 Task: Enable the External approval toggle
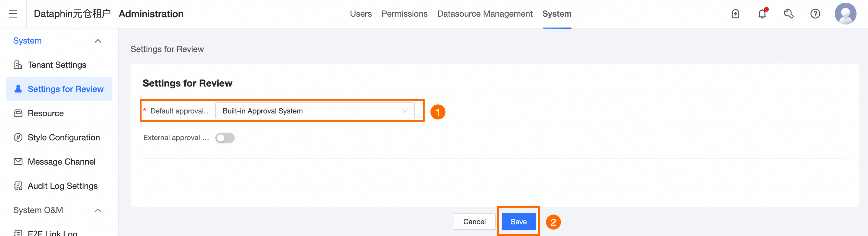[225, 138]
